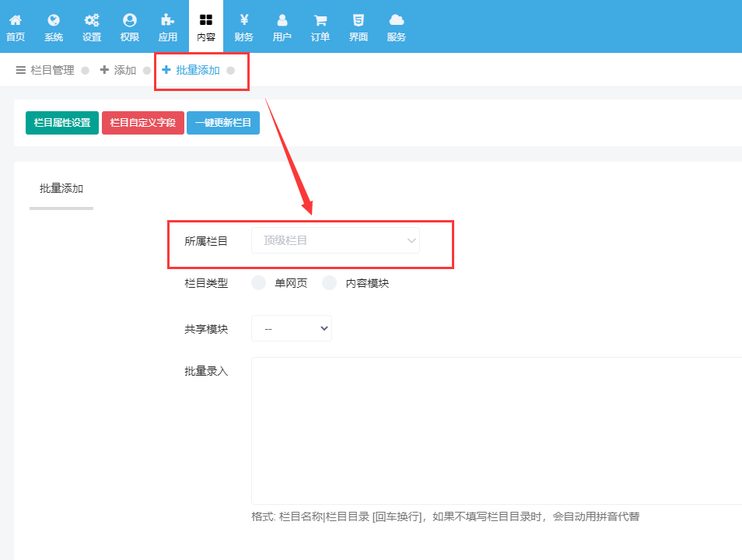Click the plus icon beside 添加
The image size is (742, 560).
104,69
